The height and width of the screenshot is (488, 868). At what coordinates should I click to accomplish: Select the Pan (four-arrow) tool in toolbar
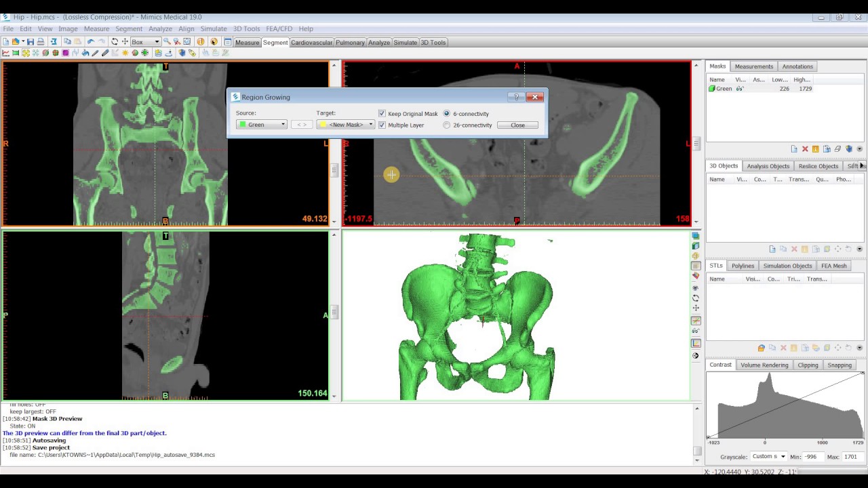[125, 42]
